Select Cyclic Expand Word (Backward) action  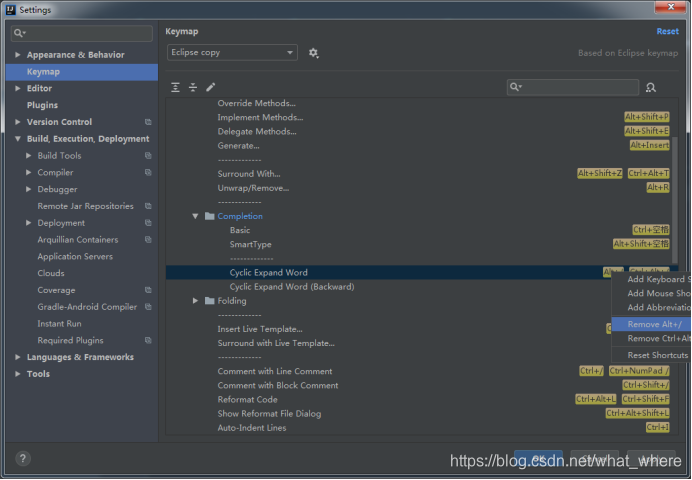tap(292, 287)
